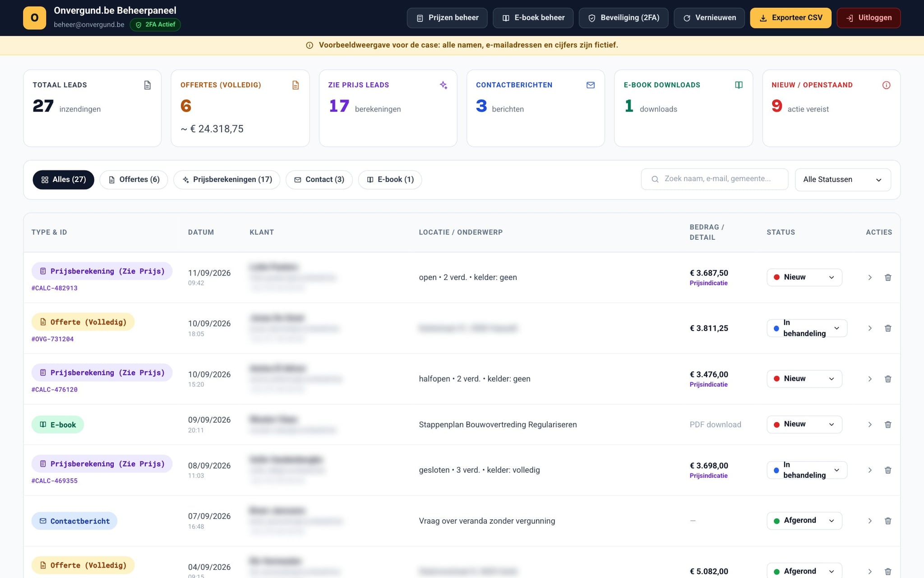Open Beveiliging (2FA) settings

click(624, 18)
